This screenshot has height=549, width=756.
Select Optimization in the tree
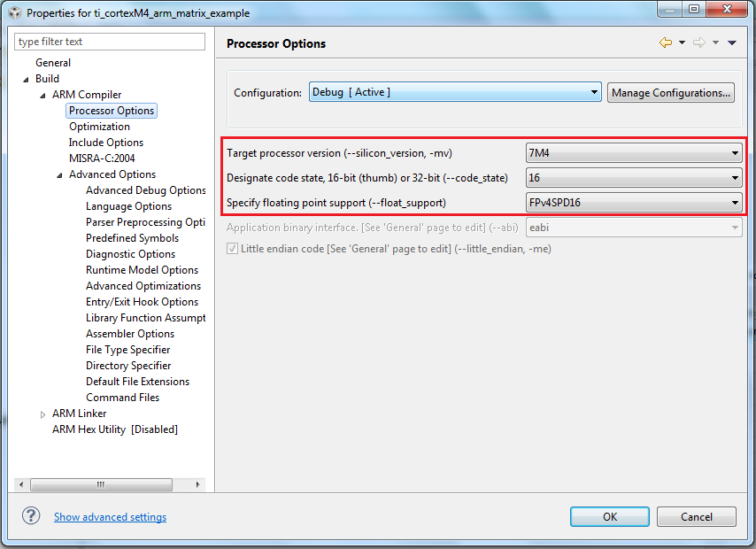click(99, 127)
